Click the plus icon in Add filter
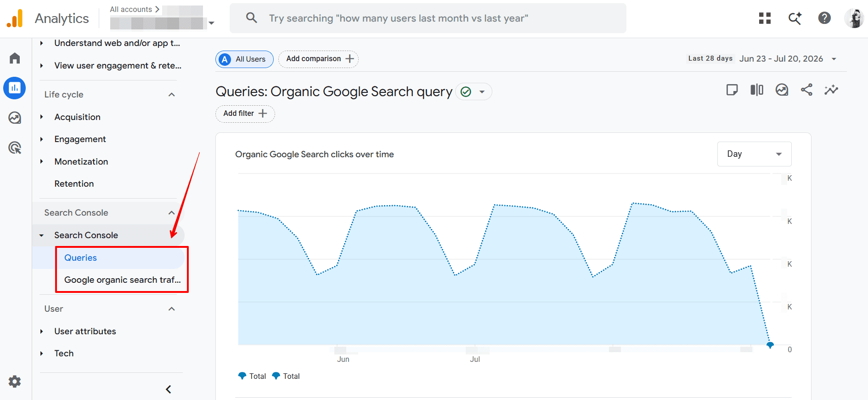 click(x=263, y=114)
